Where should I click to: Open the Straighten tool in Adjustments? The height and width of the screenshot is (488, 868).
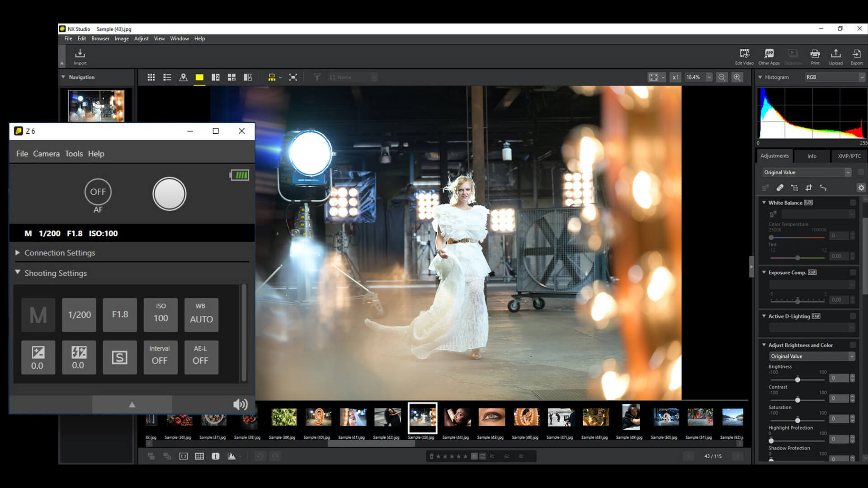click(824, 188)
